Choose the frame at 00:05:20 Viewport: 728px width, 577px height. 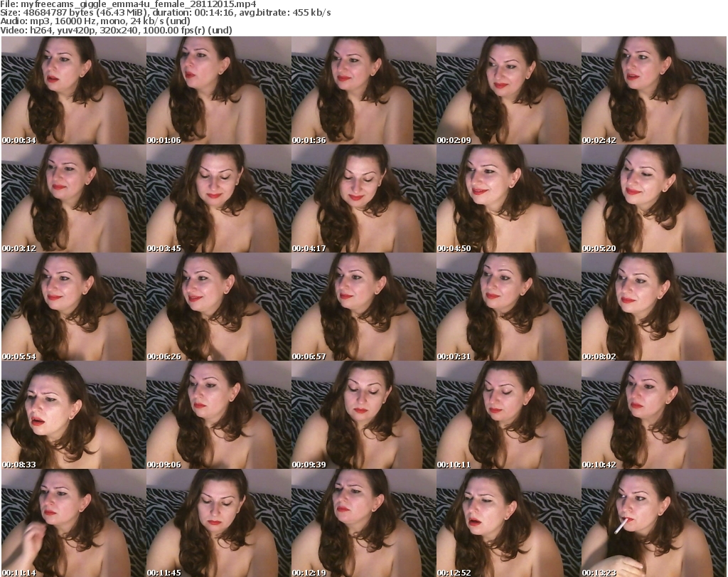click(654, 198)
